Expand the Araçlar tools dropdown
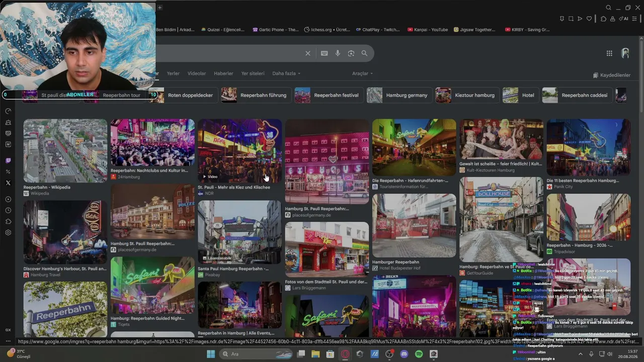Image resolution: width=644 pixels, height=362 pixels. (362, 73)
